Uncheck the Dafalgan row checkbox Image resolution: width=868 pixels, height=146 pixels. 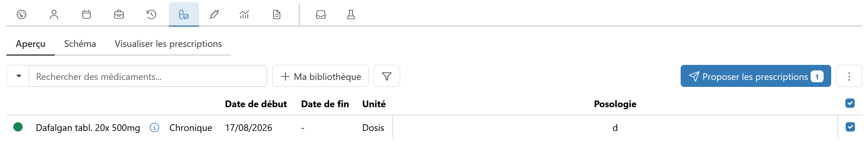tap(850, 127)
